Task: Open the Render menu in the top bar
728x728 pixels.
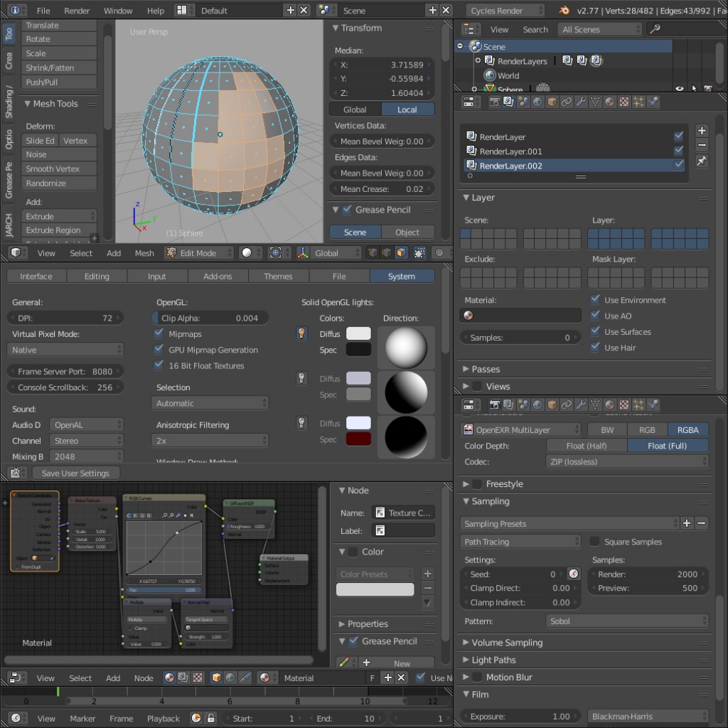Action: [76, 10]
